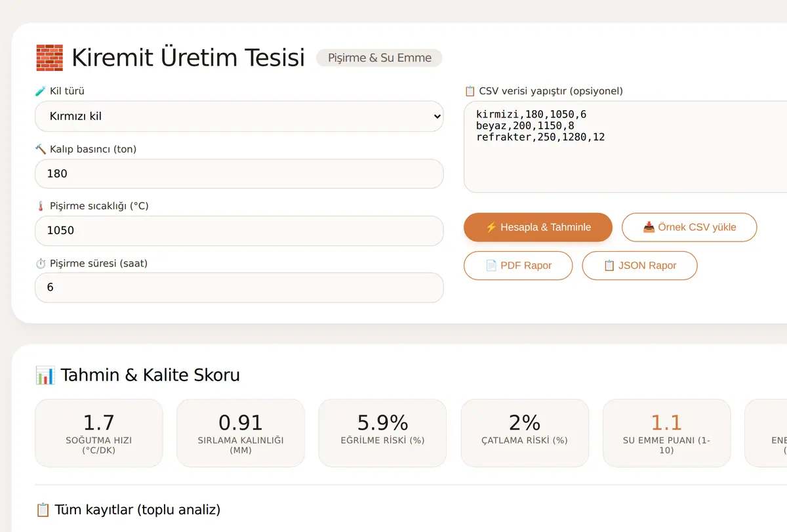Click the thermometer icon by Pişirme sıcaklığı
The width and height of the screenshot is (787, 532).
40,206
